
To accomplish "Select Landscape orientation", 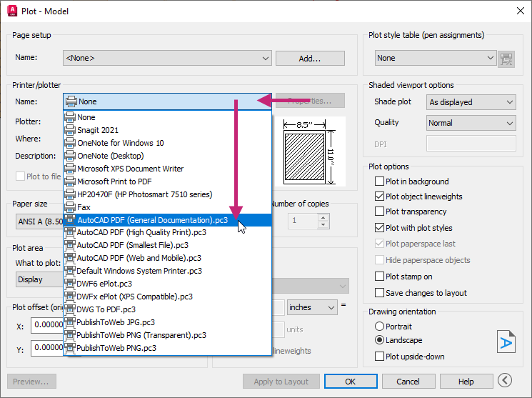I will coord(379,340).
